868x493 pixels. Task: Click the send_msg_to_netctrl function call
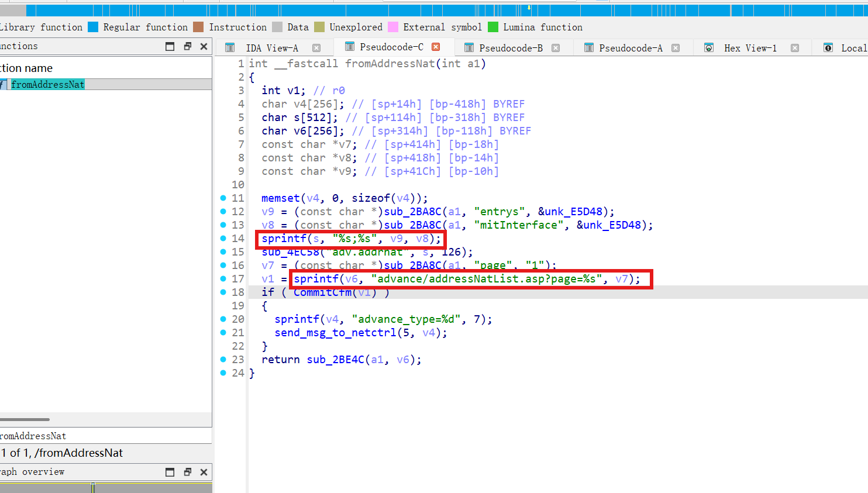(x=336, y=333)
